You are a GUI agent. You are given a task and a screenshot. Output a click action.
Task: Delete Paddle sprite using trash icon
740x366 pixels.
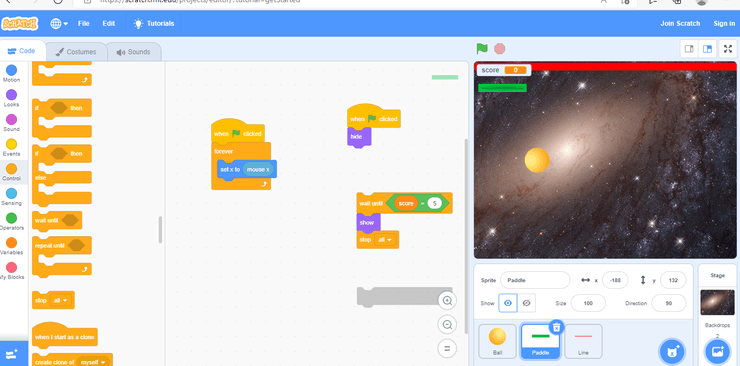tap(557, 326)
